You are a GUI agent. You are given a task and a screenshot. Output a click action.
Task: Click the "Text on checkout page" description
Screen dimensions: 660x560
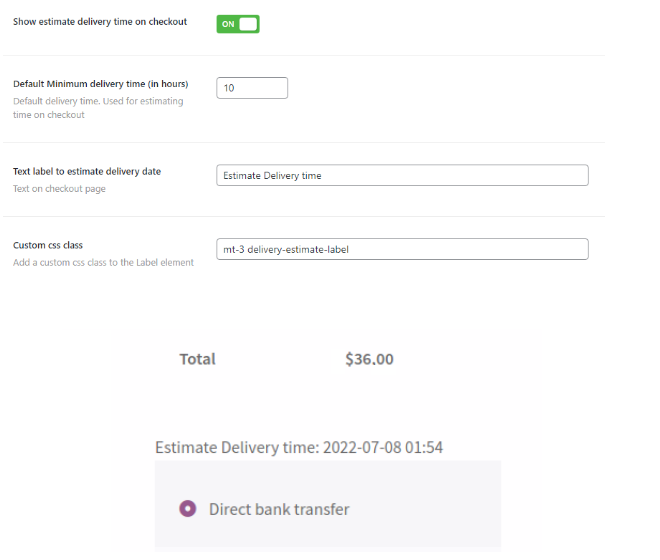pos(59,189)
